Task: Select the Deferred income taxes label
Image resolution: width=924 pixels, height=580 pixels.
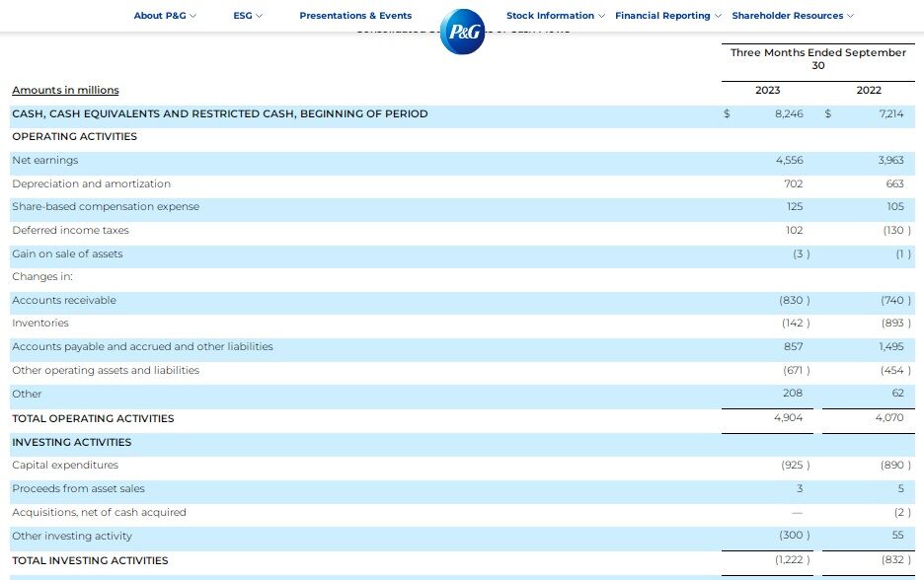Action: coord(70,230)
